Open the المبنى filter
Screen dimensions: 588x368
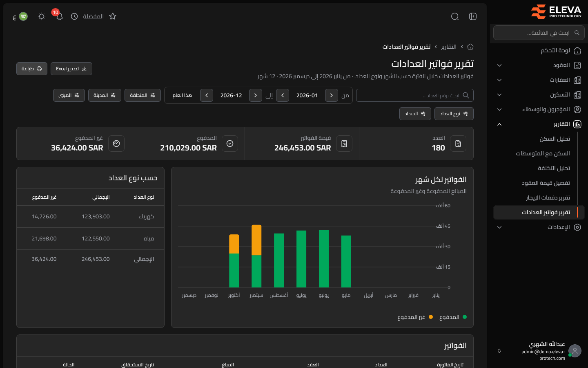[69, 95]
